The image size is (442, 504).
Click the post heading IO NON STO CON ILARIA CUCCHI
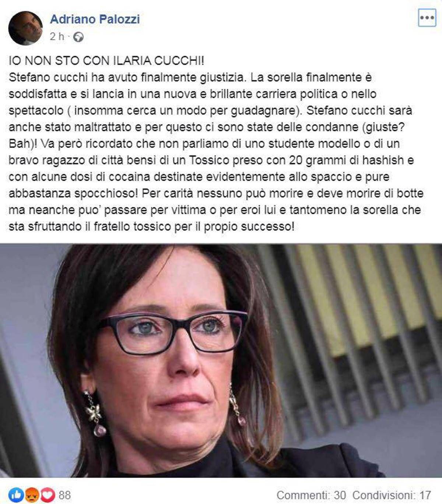[x=106, y=60]
